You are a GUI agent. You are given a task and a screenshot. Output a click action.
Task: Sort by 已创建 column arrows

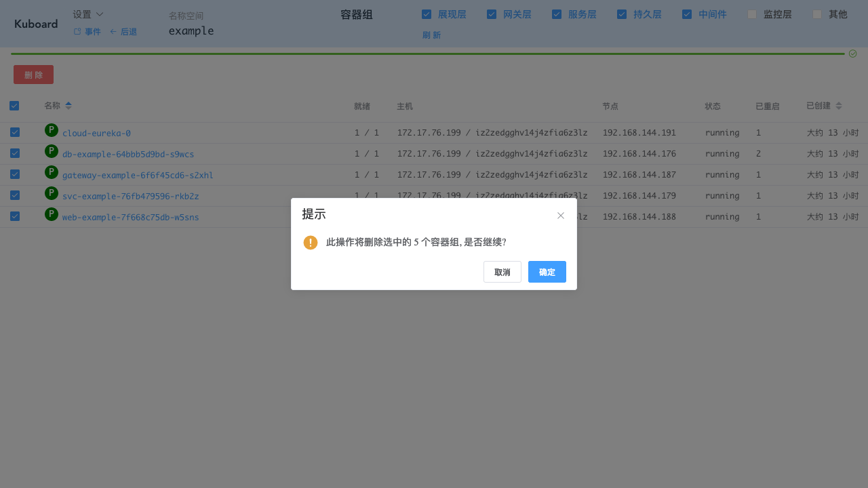coord(839,106)
